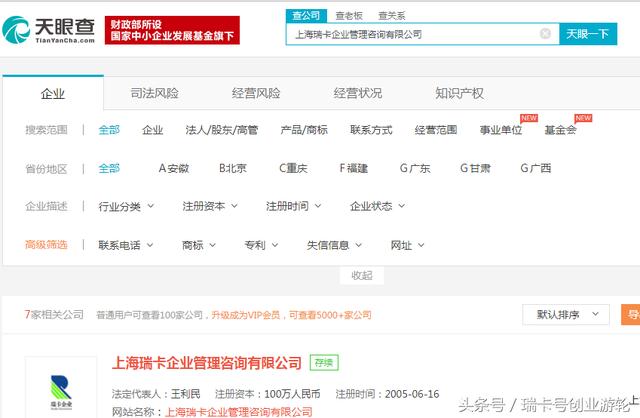Open the 默认排序 sort dropdown
640x418 pixels.
coord(566,314)
